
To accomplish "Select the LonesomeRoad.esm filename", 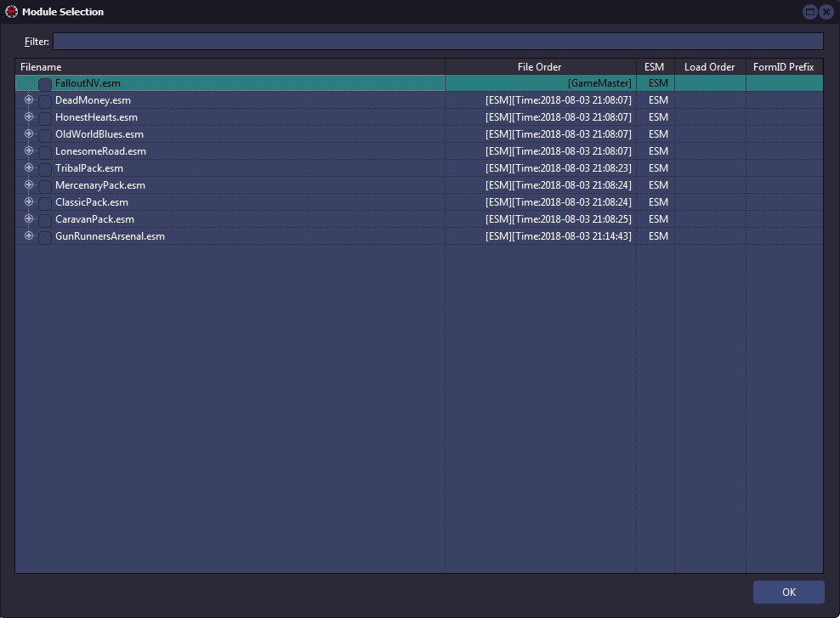I will click(x=100, y=151).
